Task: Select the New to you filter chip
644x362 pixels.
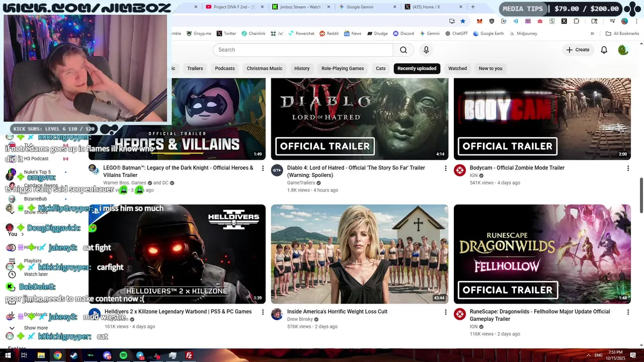Action: 491,68
